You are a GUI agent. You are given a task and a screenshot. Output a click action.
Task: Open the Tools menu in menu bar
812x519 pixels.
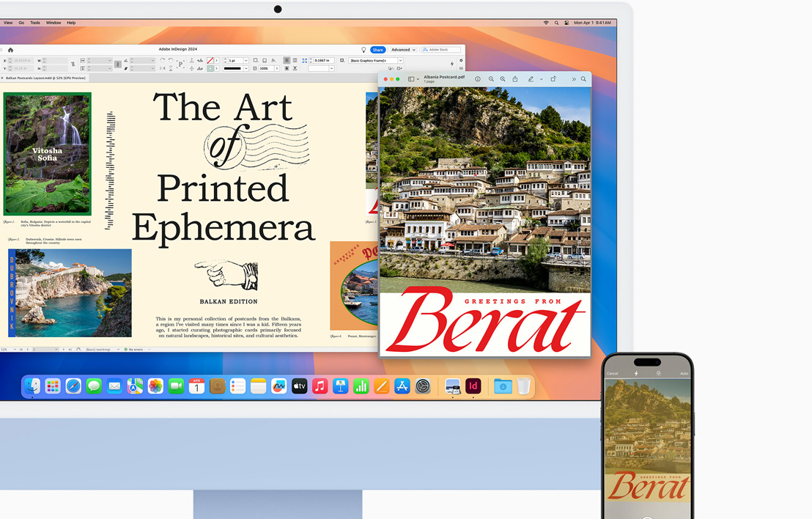35,23
